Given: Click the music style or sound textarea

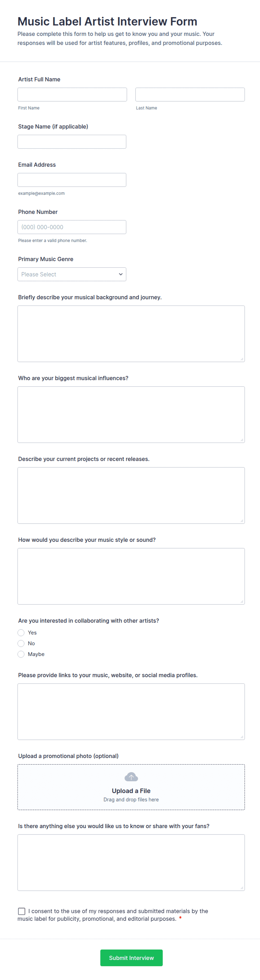Looking at the screenshot, I should [131, 576].
